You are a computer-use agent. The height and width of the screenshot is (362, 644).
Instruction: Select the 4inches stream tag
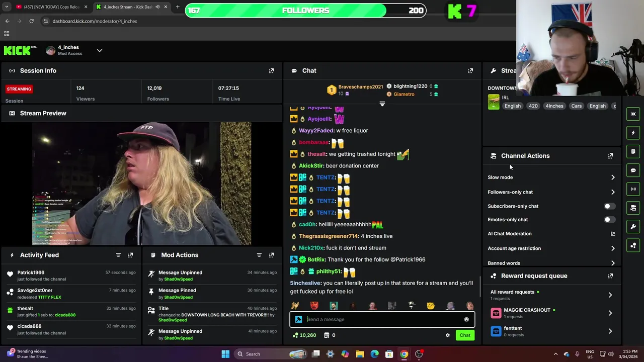554,106
